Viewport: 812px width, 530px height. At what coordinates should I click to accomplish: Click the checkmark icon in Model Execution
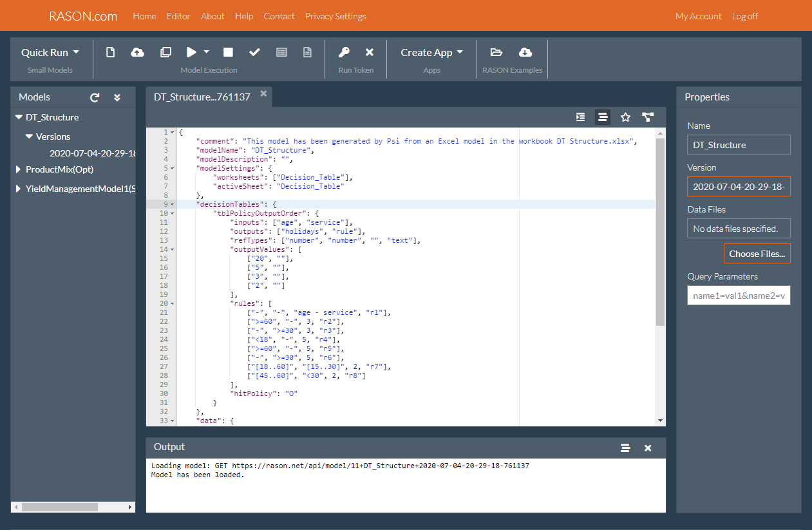[x=254, y=52]
